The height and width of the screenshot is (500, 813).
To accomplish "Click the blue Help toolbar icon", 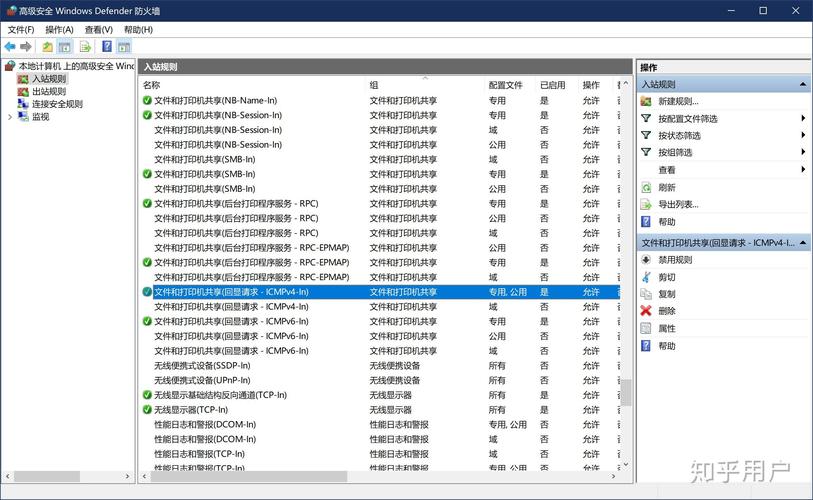I will point(107,47).
